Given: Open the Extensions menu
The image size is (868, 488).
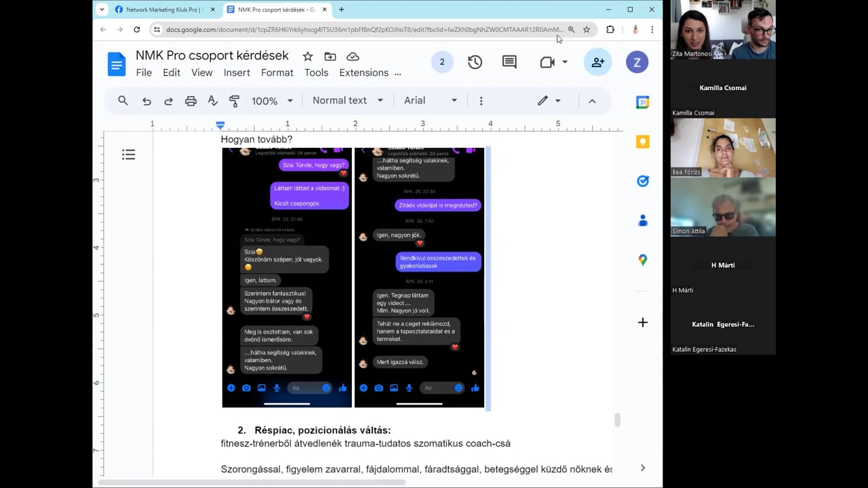Looking at the screenshot, I should 364,73.
